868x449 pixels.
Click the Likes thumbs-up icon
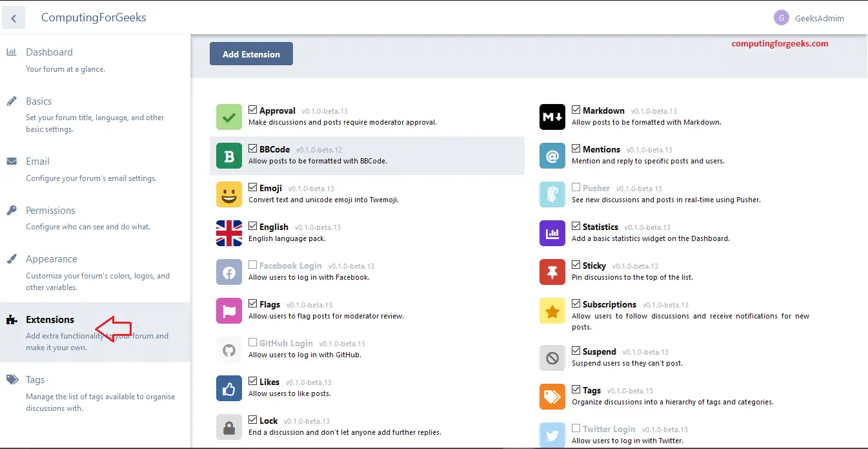tap(228, 388)
